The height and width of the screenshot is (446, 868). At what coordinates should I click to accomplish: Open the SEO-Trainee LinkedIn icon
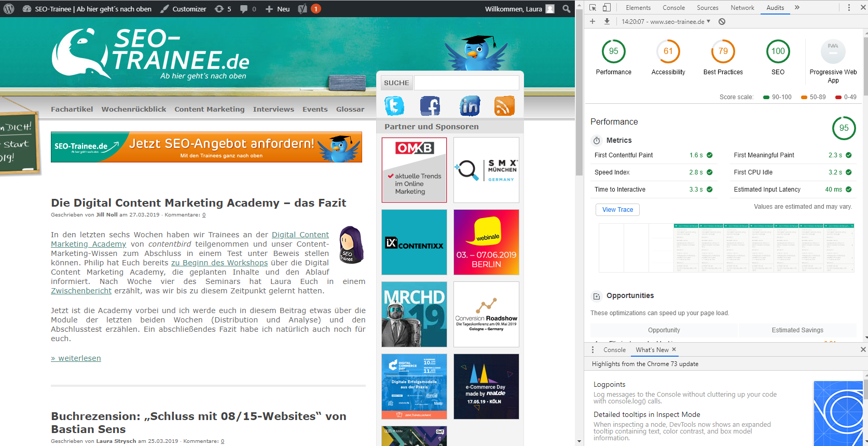[470, 106]
